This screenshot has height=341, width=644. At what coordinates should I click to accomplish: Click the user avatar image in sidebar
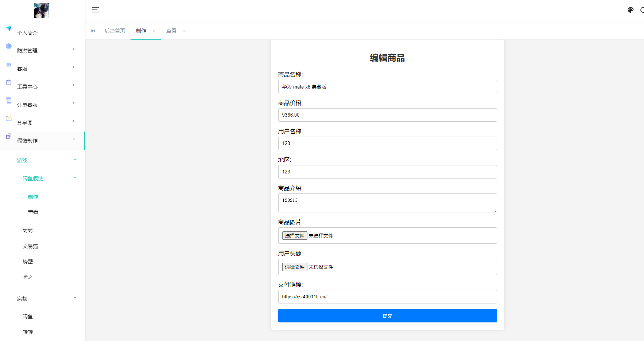(42, 11)
